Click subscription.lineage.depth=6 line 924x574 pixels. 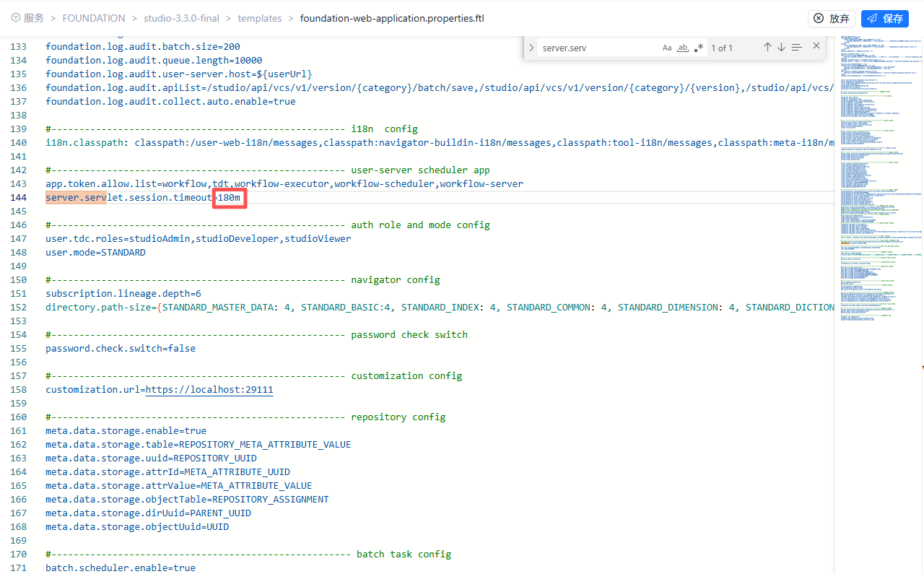pyautogui.click(x=123, y=294)
